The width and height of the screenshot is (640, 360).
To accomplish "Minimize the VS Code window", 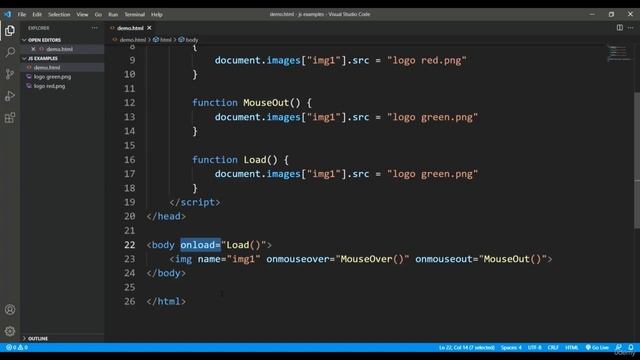I will (x=592, y=14).
